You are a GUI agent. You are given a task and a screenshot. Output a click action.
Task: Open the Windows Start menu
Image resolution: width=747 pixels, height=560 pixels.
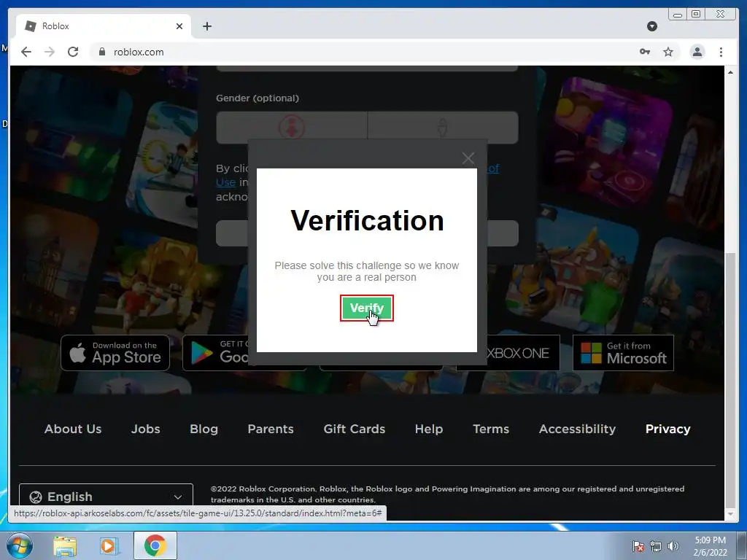click(20, 545)
